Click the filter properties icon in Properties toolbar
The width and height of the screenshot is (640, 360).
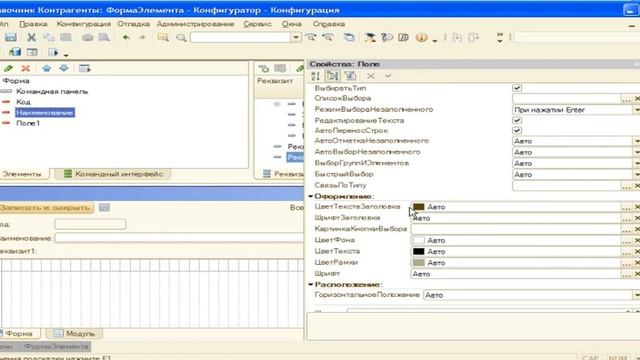point(350,76)
